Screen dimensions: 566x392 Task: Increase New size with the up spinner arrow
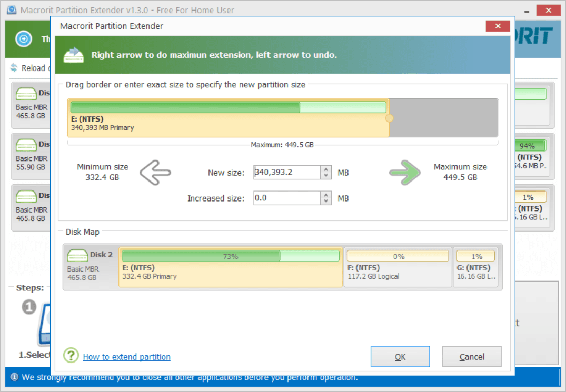pos(326,169)
